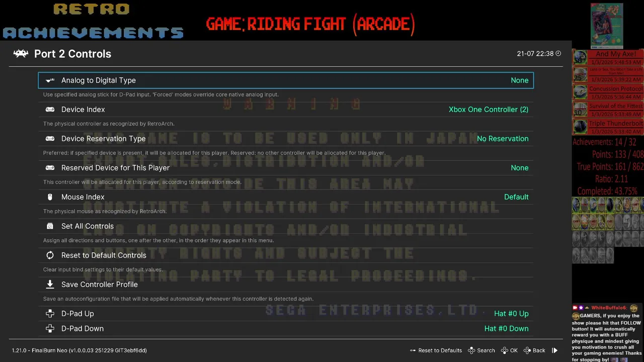This screenshot has height=362, width=644.
Task: Select Reserved Device for This Player entry
Action: click(286, 168)
